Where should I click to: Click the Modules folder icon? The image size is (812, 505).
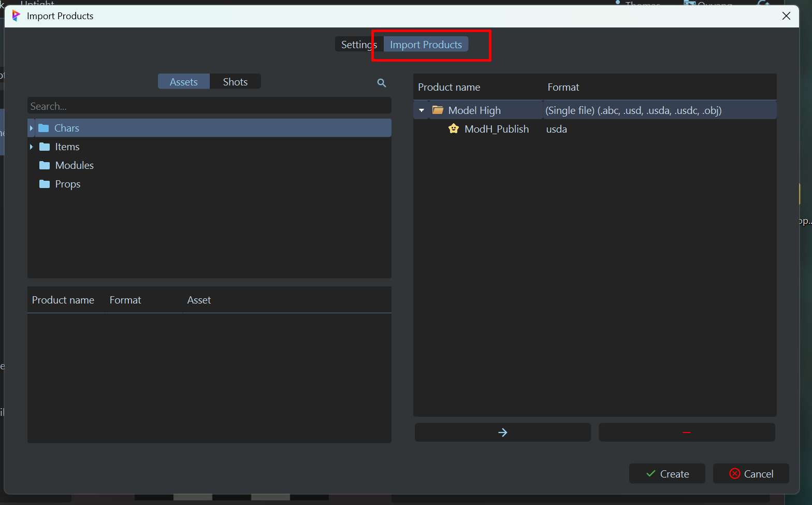45,165
